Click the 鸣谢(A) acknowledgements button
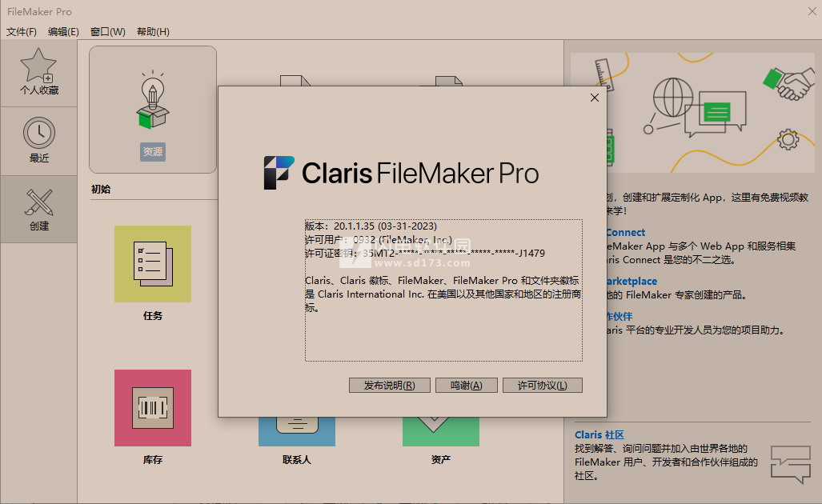This screenshot has width=822, height=504. point(467,386)
